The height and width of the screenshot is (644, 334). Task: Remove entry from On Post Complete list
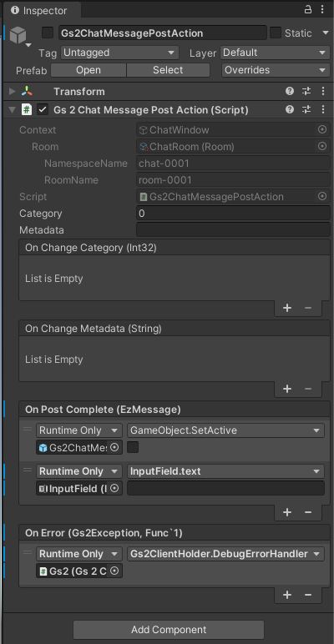[x=308, y=512]
